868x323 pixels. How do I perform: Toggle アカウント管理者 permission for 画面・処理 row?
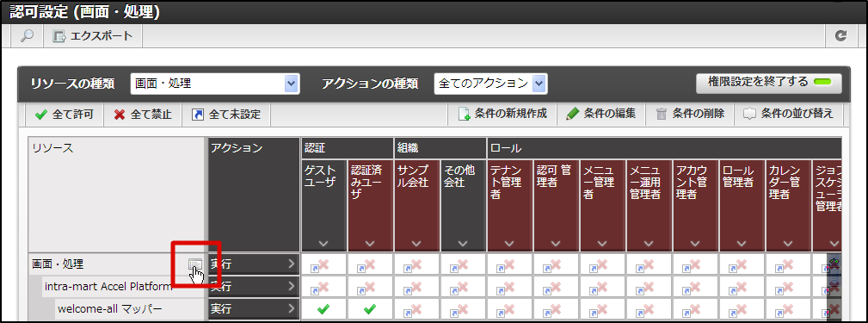(696, 264)
